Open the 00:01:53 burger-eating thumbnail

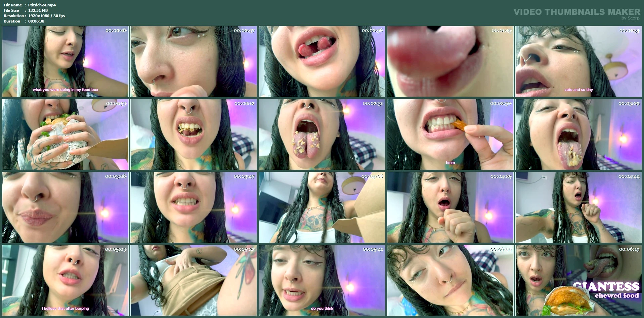[x=66, y=134]
